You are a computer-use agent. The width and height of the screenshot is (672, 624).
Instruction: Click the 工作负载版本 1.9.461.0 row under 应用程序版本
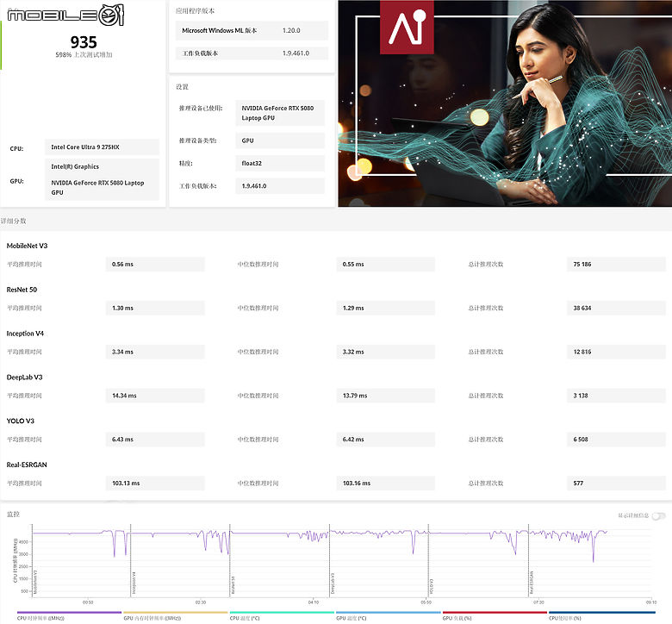point(252,53)
